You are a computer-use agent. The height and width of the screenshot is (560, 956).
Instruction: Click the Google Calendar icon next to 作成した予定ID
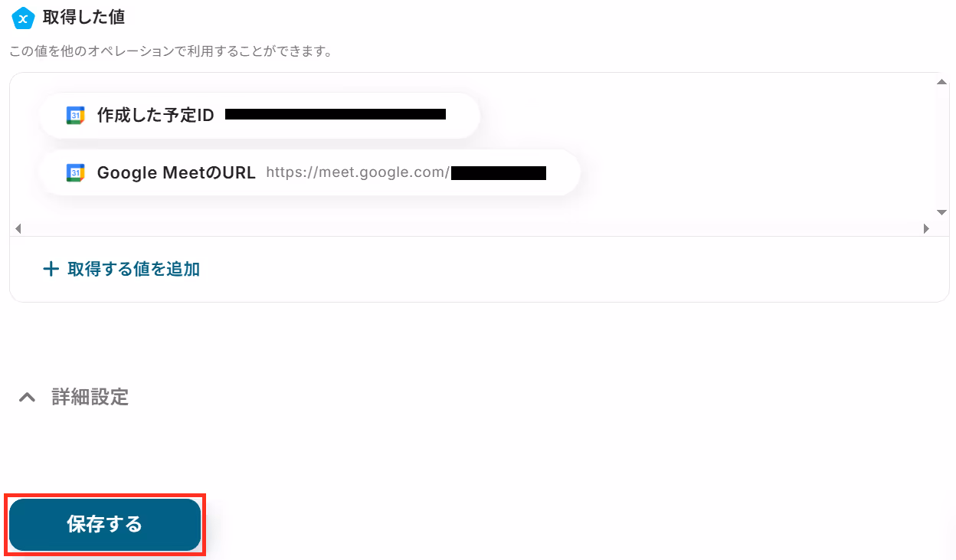[75, 116]
